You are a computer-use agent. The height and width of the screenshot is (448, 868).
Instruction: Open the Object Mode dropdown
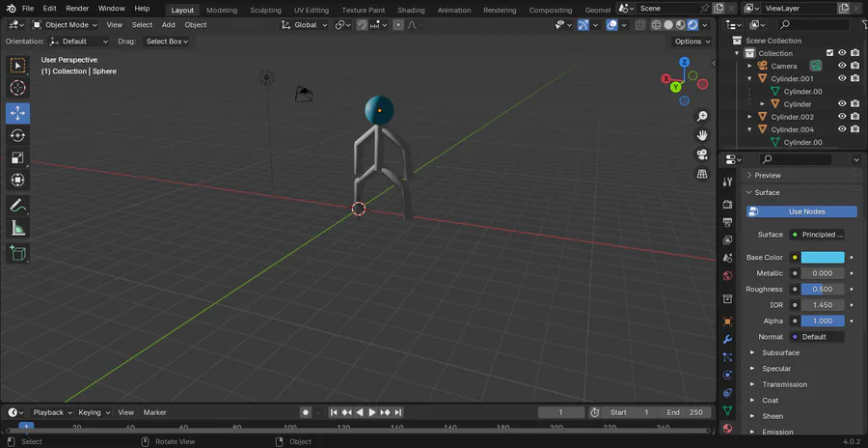pyautogui.click(x=65, y=25)
